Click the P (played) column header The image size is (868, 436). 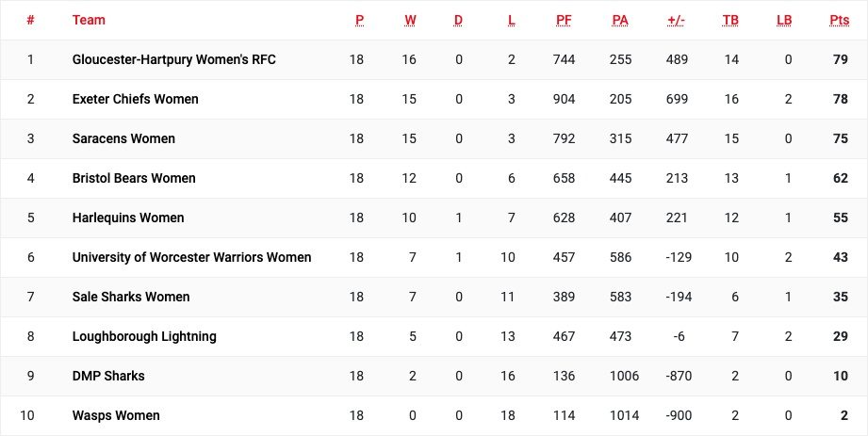click(360, 21)
